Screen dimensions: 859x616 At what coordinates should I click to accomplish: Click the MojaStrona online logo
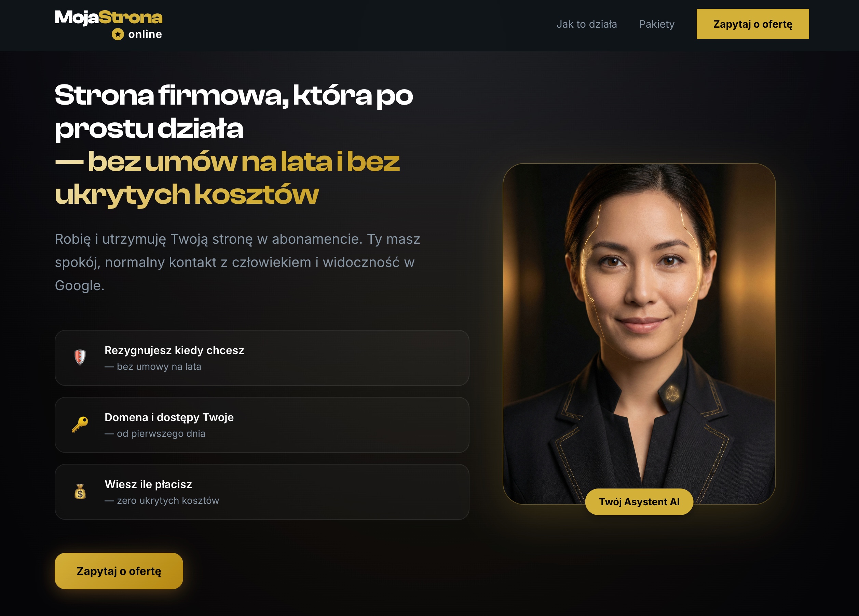coord(109,25)
